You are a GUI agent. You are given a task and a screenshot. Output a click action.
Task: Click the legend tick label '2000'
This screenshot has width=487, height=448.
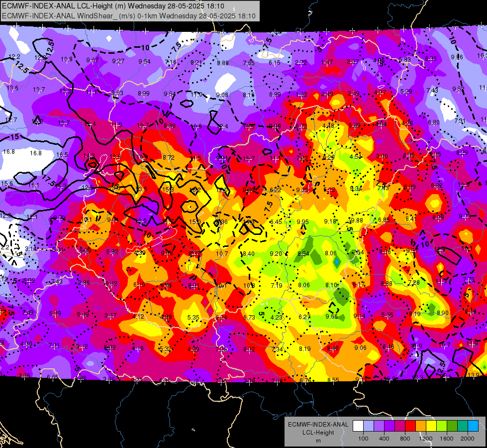[468, 439]
